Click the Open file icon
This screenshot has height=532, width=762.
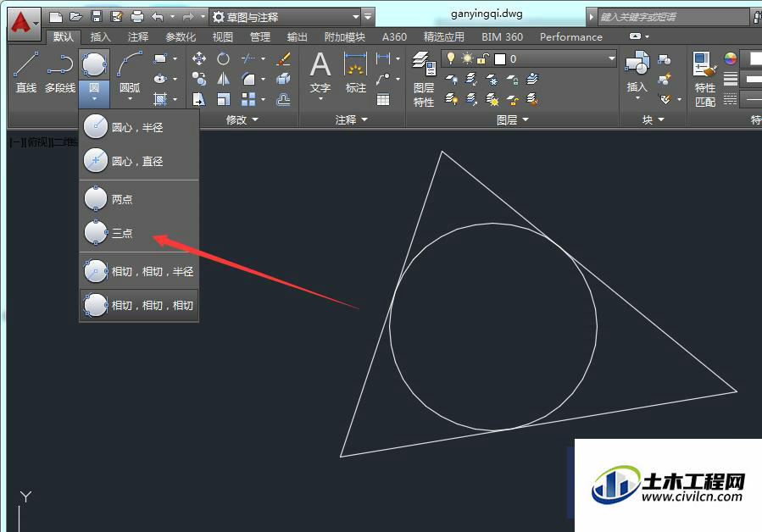[75, 18]
